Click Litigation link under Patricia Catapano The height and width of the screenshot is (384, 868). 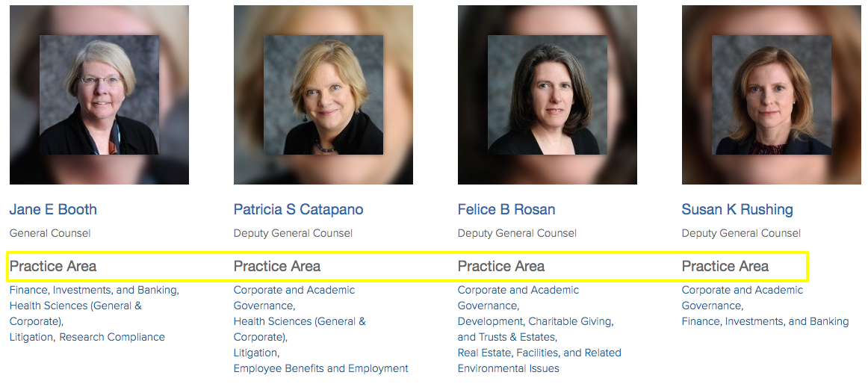click(255, 353)
